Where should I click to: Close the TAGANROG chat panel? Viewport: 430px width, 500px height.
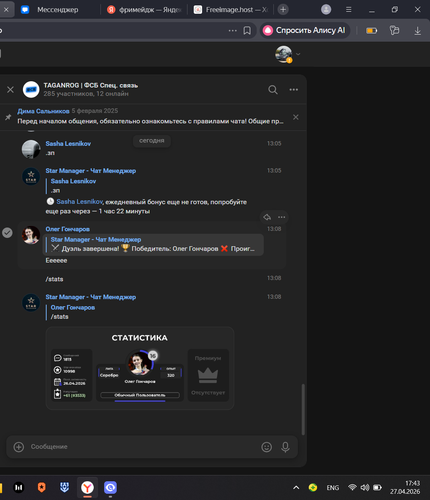click(x=10, y=89)
